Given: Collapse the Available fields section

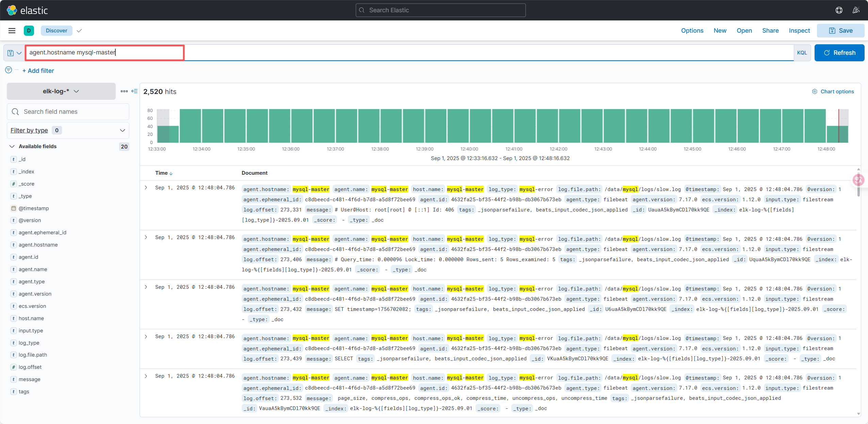Looking at the screenshot, I should pos(12,146).
